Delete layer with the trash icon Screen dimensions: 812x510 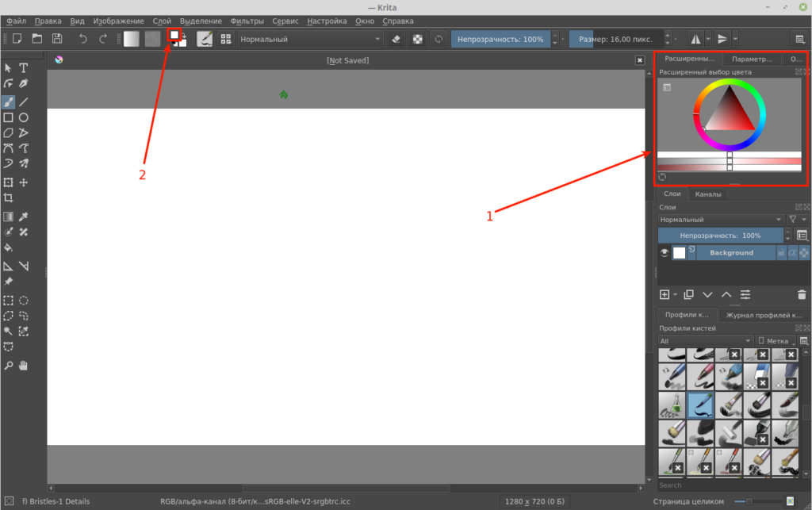click(801, 294)
